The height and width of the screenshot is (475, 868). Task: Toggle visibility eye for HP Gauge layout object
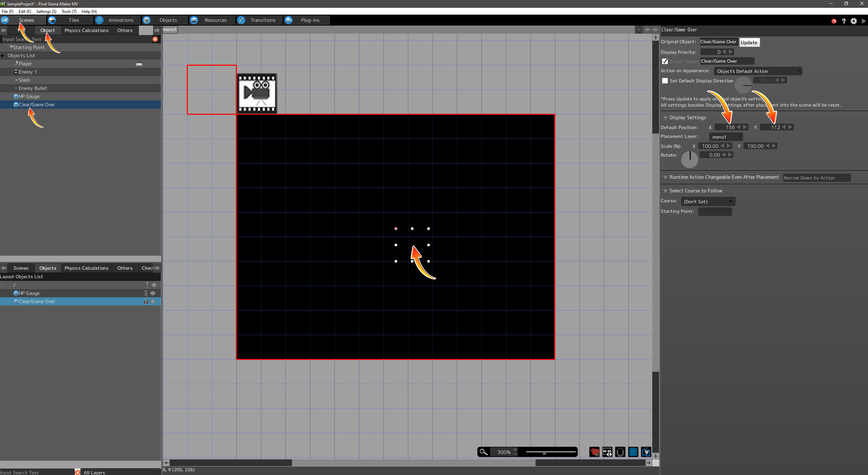point(153,293)
